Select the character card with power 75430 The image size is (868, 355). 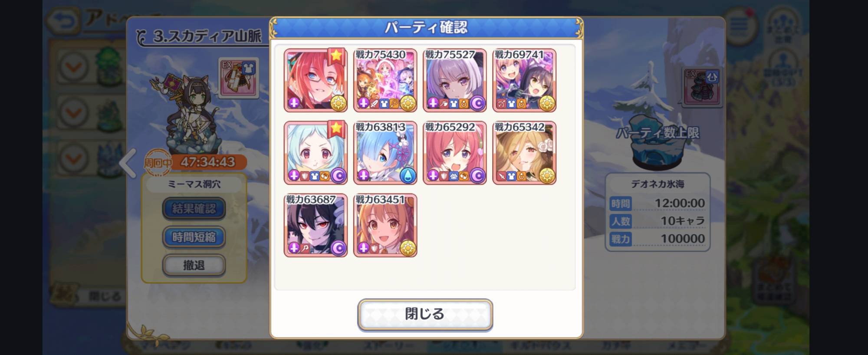[385, 80]
